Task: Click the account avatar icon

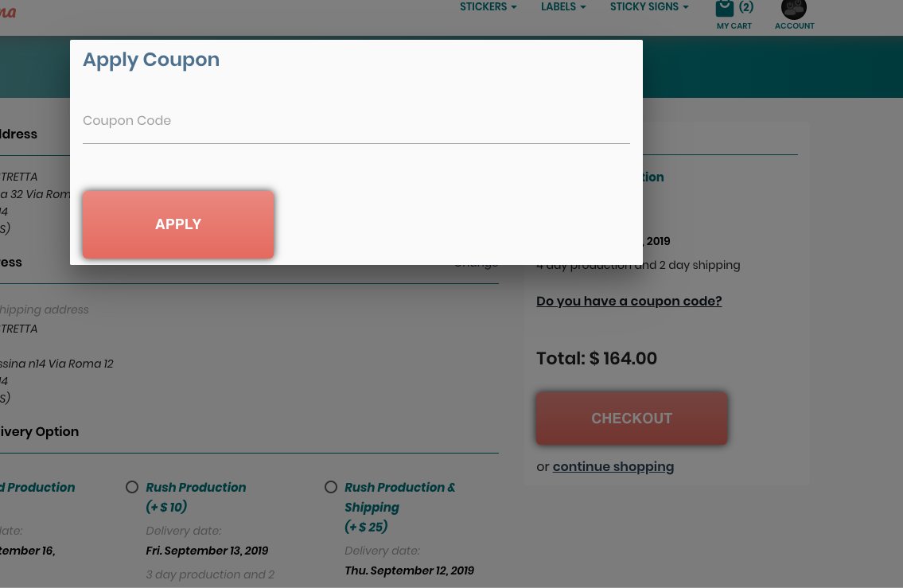Action: click(x=793, y=9)
